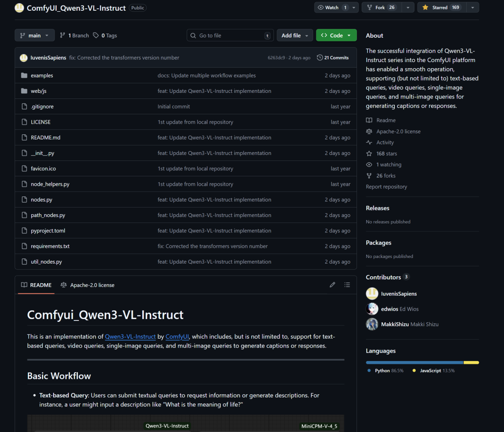Expand the green Code dropdown

point(336,35)
